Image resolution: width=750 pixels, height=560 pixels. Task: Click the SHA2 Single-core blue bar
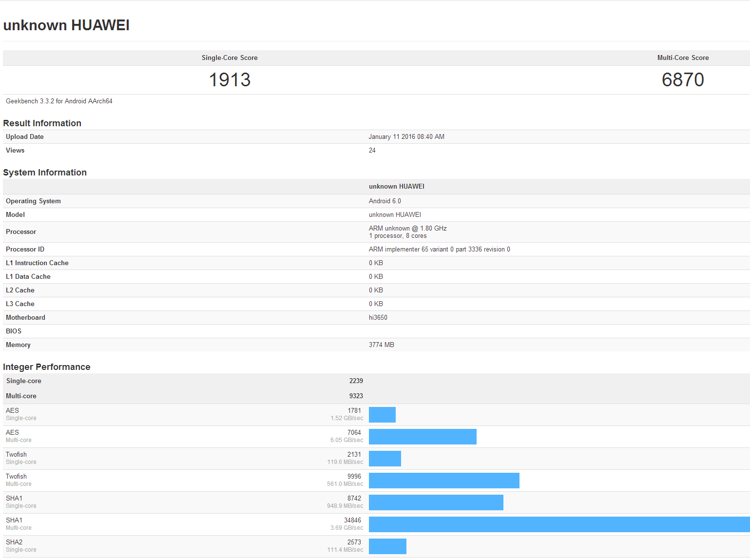(x=387, y=546)
